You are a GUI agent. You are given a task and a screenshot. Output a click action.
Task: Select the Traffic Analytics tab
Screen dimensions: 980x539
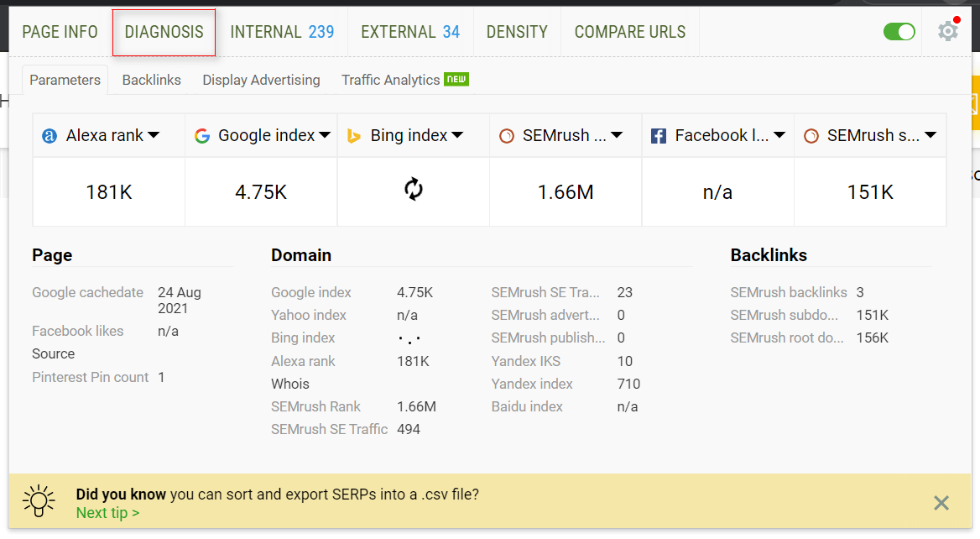pyautogui.click(x=390, y=80)
